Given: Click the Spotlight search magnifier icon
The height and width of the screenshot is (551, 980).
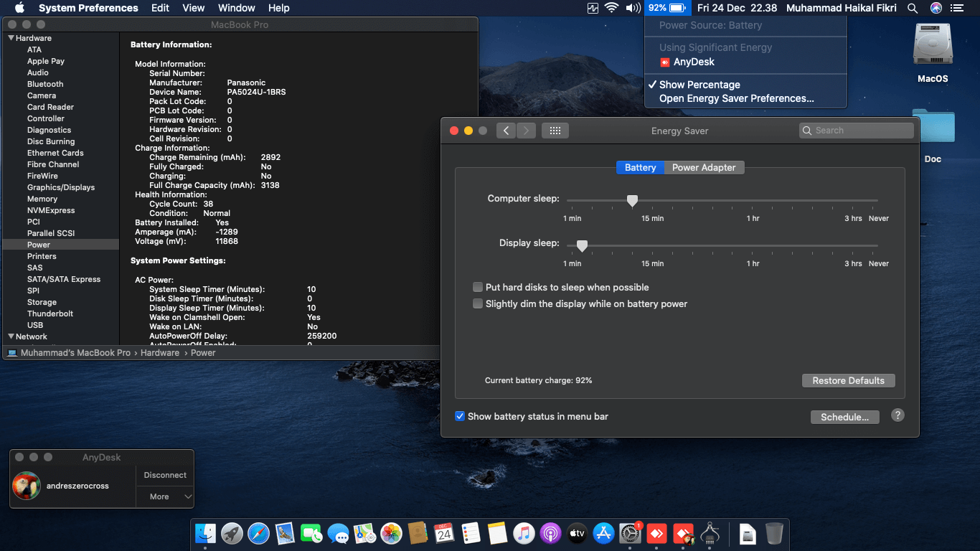Looking at the screenshot, I should click(x=913, y=8).
